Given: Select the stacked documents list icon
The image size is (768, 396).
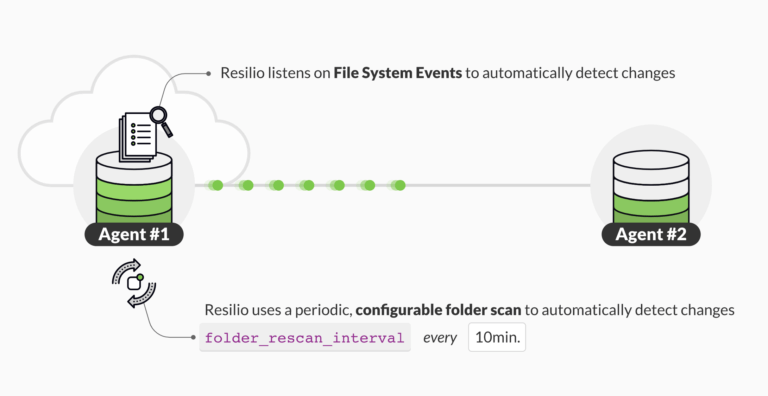Looking at the screenshot, I should pyautogui.click(x=138, y=137).
